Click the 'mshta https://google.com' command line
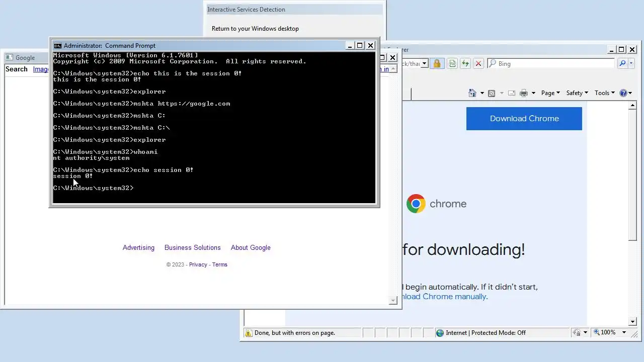 click(141, 104)
